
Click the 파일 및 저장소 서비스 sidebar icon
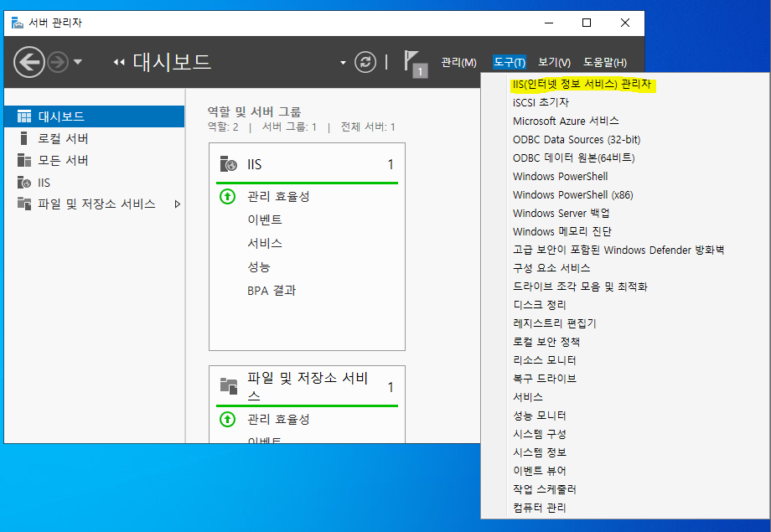[24, 203]
